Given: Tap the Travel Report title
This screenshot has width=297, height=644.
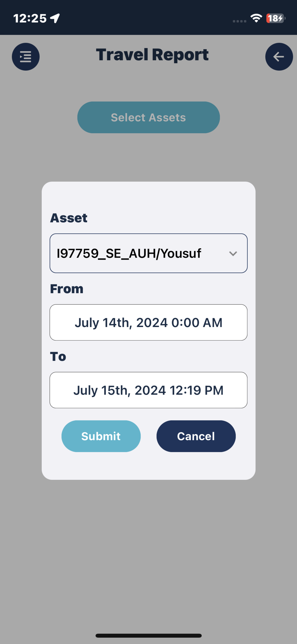Looking at the screenshot, I should pos(152,55).
